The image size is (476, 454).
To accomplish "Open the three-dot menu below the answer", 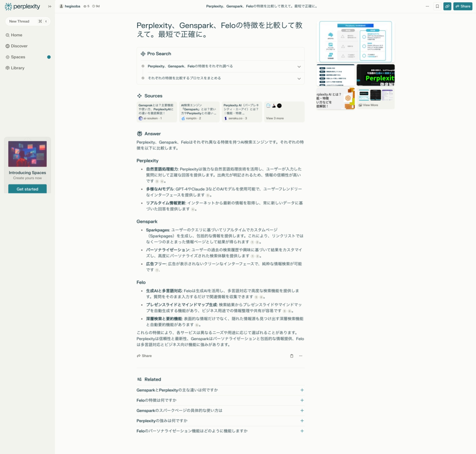I will point(301,356).
